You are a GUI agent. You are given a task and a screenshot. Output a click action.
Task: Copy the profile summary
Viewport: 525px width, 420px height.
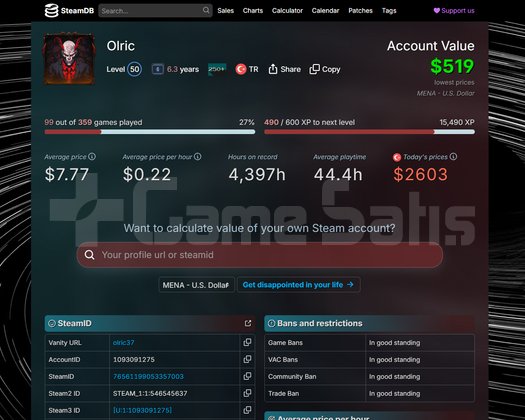[x=325, y=69]
